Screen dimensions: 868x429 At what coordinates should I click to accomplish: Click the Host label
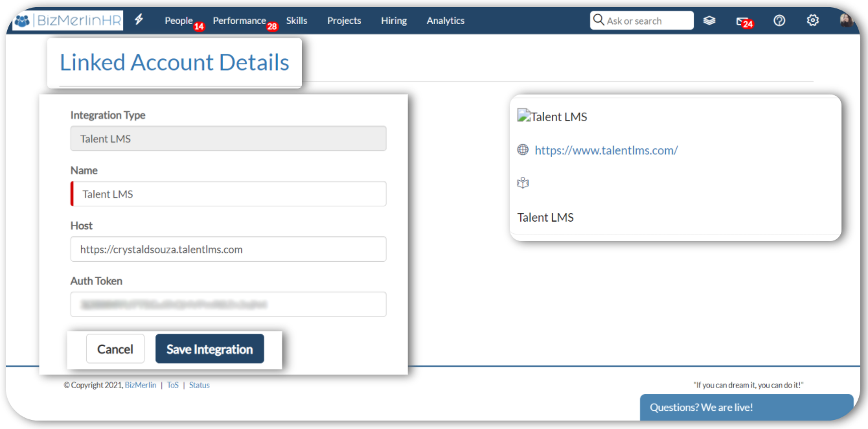82,226
